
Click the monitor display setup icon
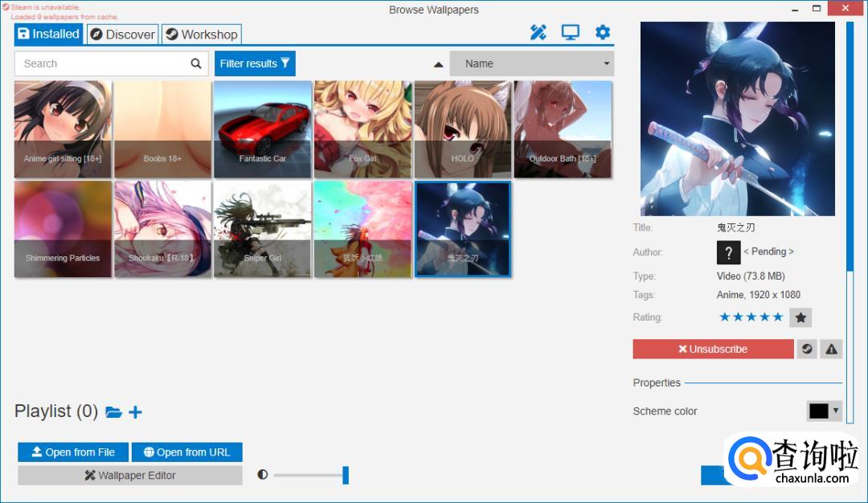tap(571, 33)
